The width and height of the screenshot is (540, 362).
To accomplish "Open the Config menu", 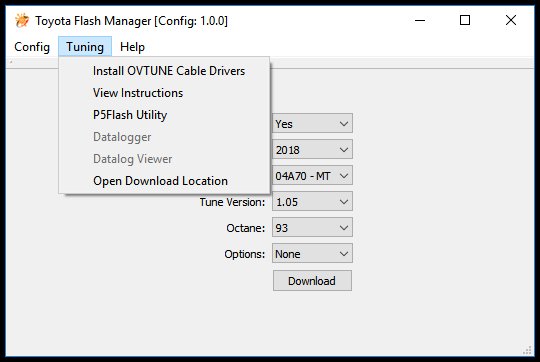I will pyautogui.click(x=32, y=47).
